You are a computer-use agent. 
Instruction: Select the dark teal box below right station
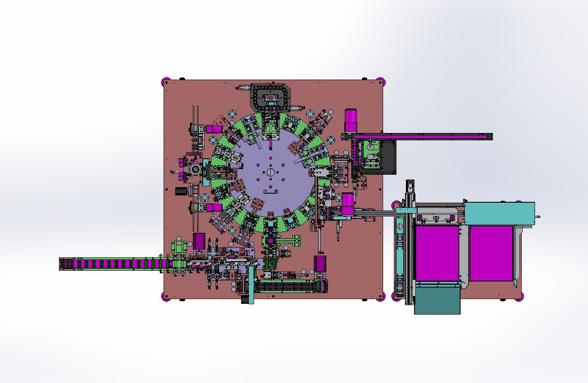click(437, 300)
